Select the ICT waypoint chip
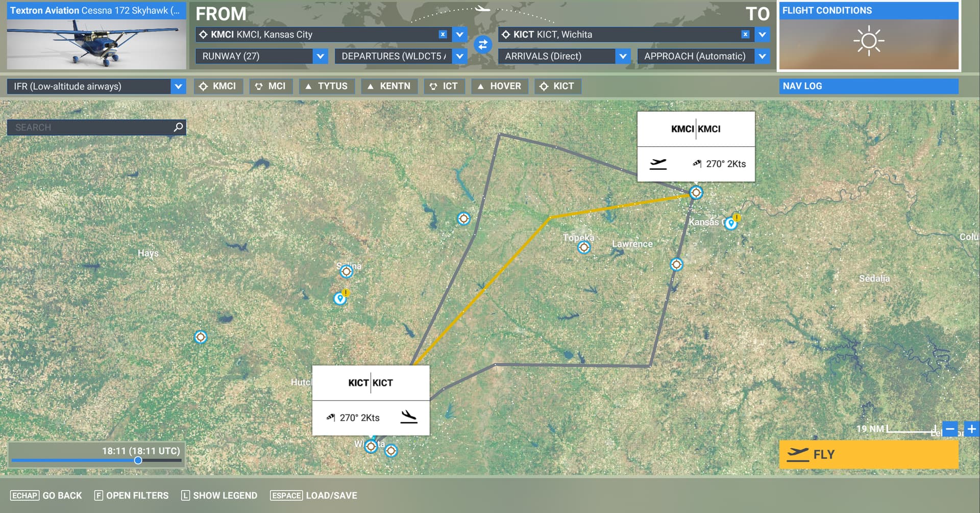Image resolution: width=980 pixels, height=513 pixels. click(x=444, y=86)
